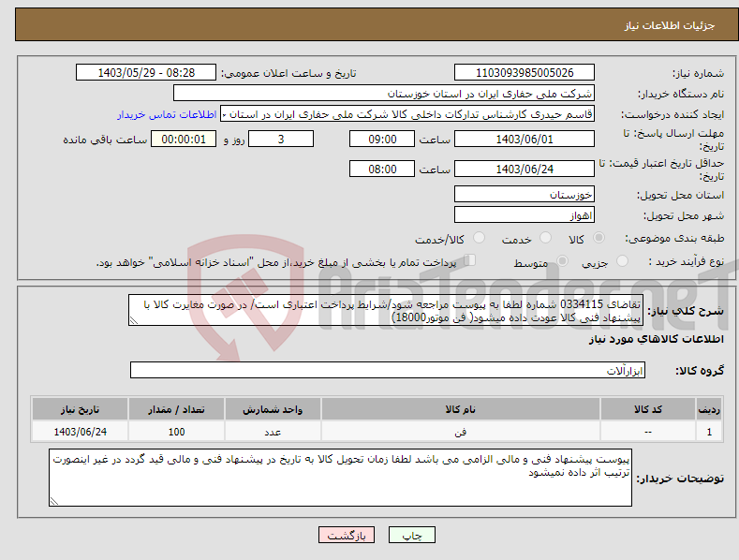This screenshot has height=560, width=739.
Task: Click the ردیف column header
Action: pyautogui.click(x=709, y=409)
